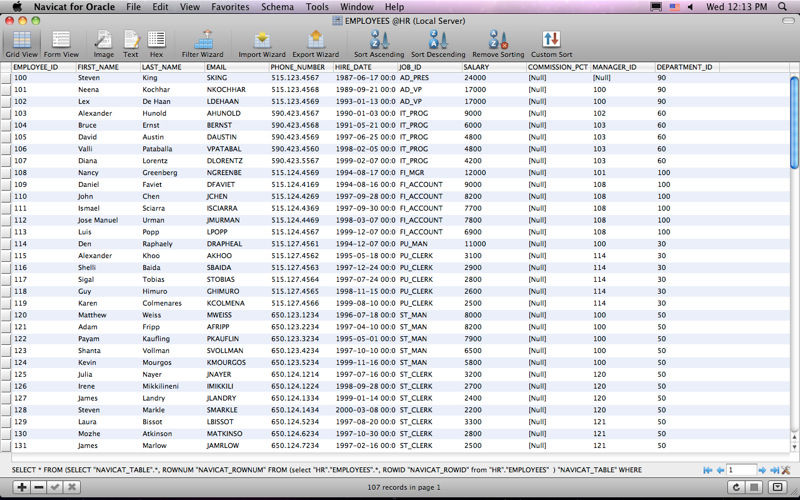Add a new record with plus button
The height and width of the screenshot is (500, 800).
22,486
